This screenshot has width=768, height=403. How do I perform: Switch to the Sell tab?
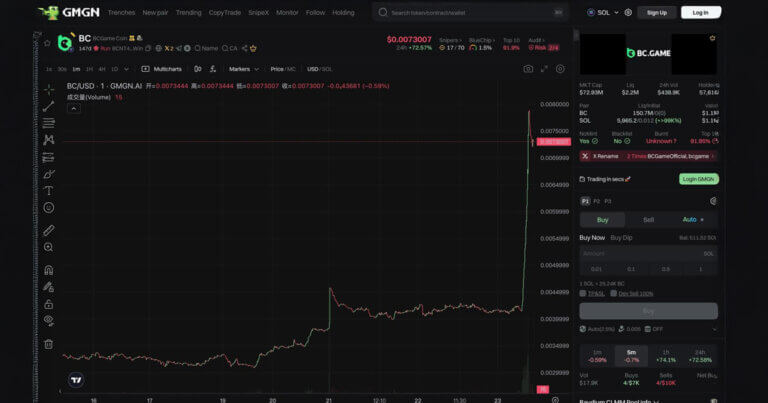click(x=648, y=220)
